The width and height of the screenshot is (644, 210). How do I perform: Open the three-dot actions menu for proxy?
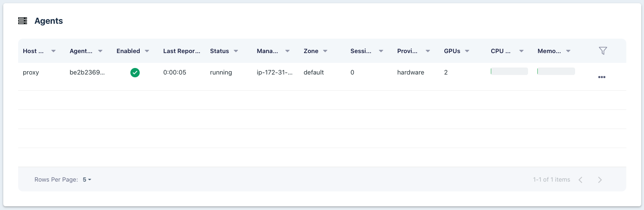(x=602, y=77)
